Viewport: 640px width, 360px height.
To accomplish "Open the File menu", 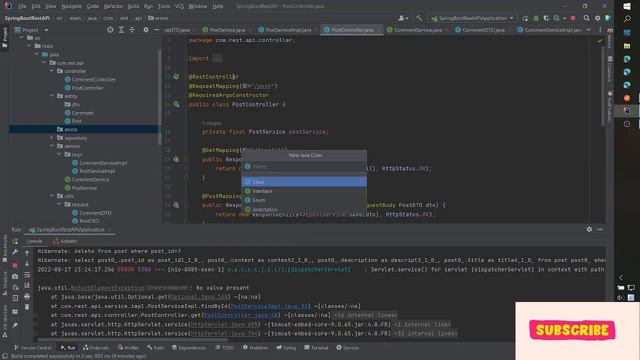I will pos(22,6).
